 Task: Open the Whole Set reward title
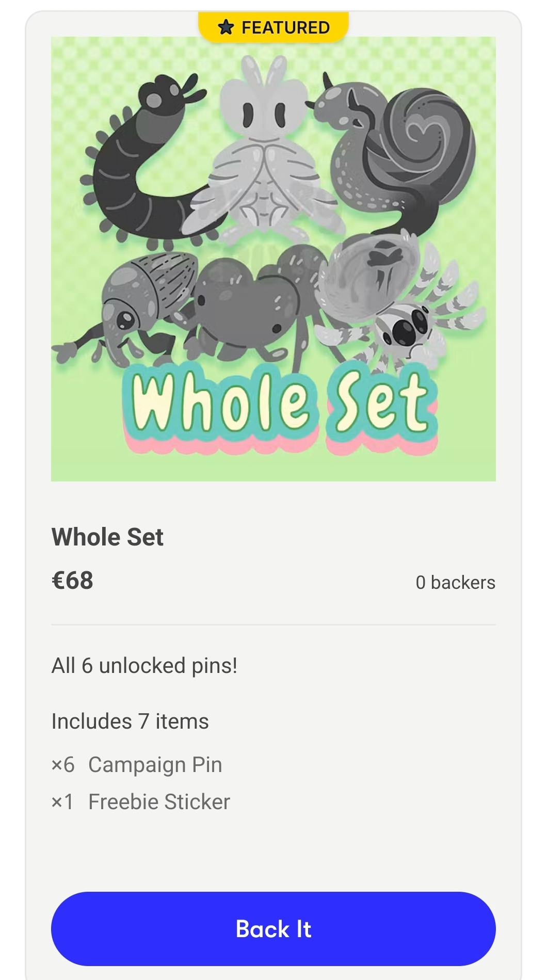click(x=107, y=537)
